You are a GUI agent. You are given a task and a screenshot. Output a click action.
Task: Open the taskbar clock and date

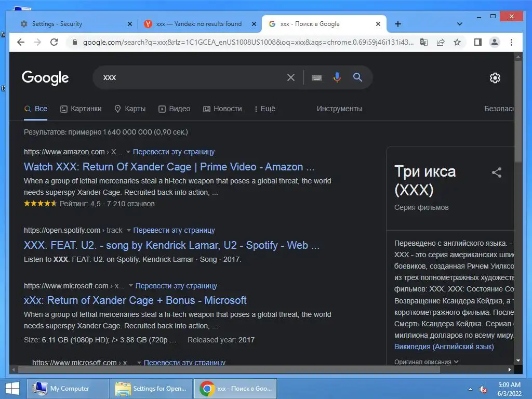[x=509, y=389]
